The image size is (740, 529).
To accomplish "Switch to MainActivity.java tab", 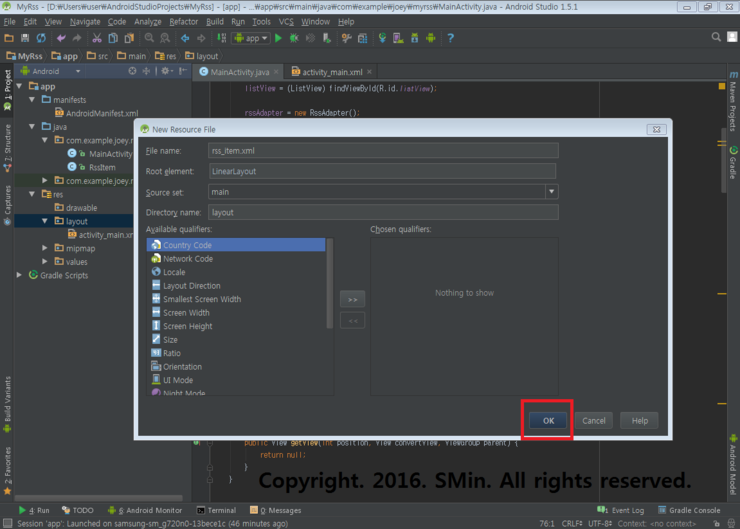I will coord(240,72).
